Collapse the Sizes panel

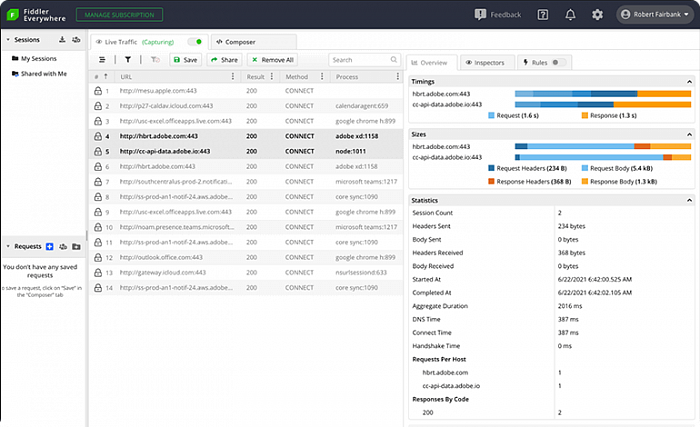point(689,134)
